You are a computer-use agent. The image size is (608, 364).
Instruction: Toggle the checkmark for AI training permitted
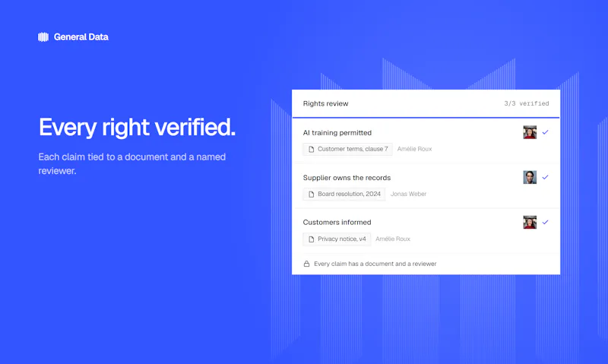click(545, 132)
